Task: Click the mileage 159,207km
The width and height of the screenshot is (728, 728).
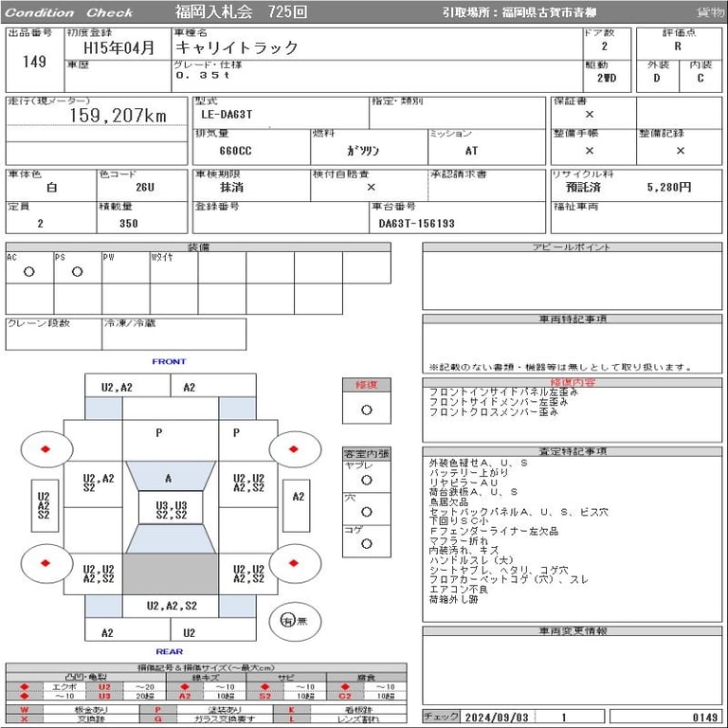Action: click(x=118, y=115)
